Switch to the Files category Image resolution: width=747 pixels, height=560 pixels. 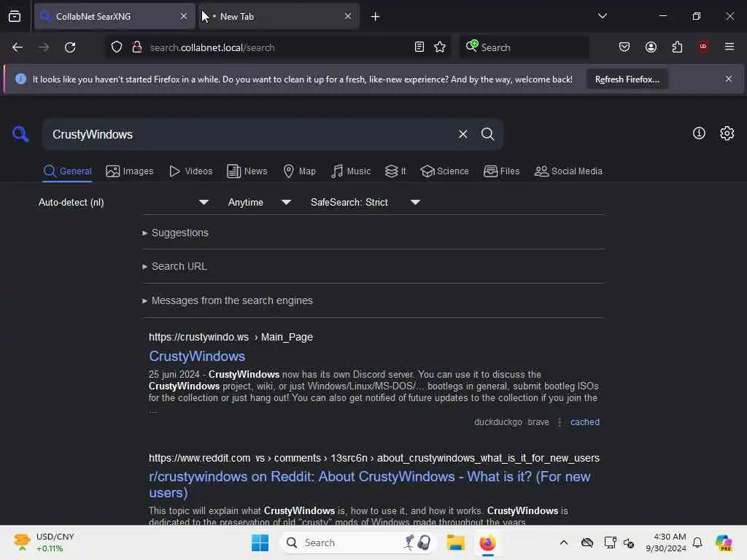tap(502, 171)
